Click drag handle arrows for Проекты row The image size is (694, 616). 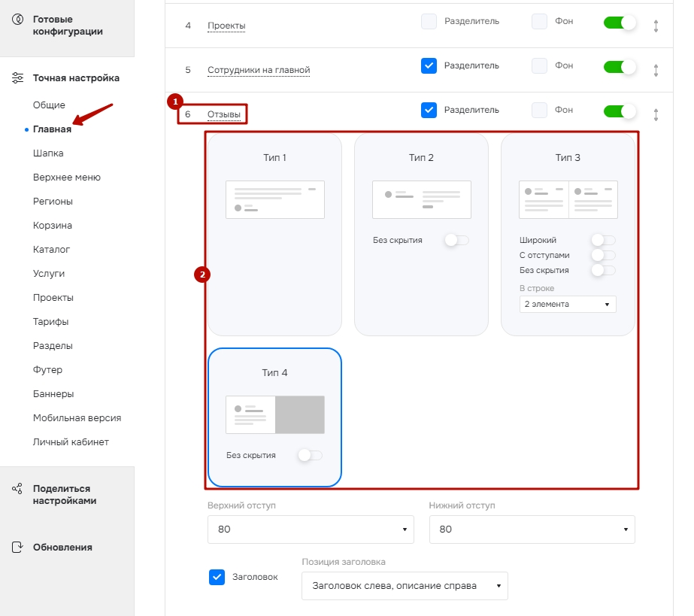(656, 26)
